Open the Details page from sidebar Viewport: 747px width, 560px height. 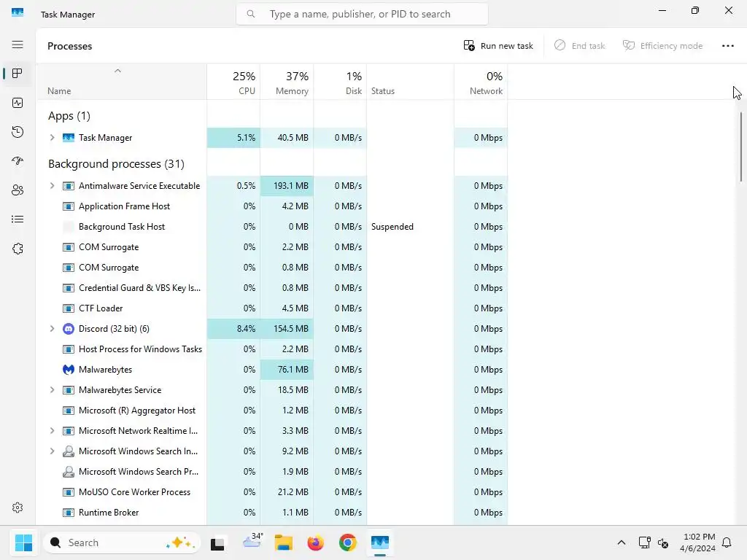[x=18, y=219]
